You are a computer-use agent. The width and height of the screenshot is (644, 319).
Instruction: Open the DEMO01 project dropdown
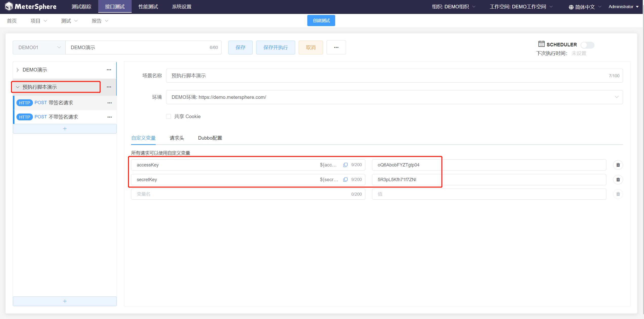click(39, 48)
